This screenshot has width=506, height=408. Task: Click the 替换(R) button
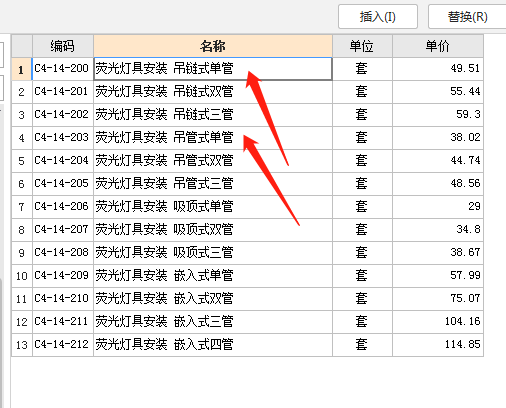point(467,16)
